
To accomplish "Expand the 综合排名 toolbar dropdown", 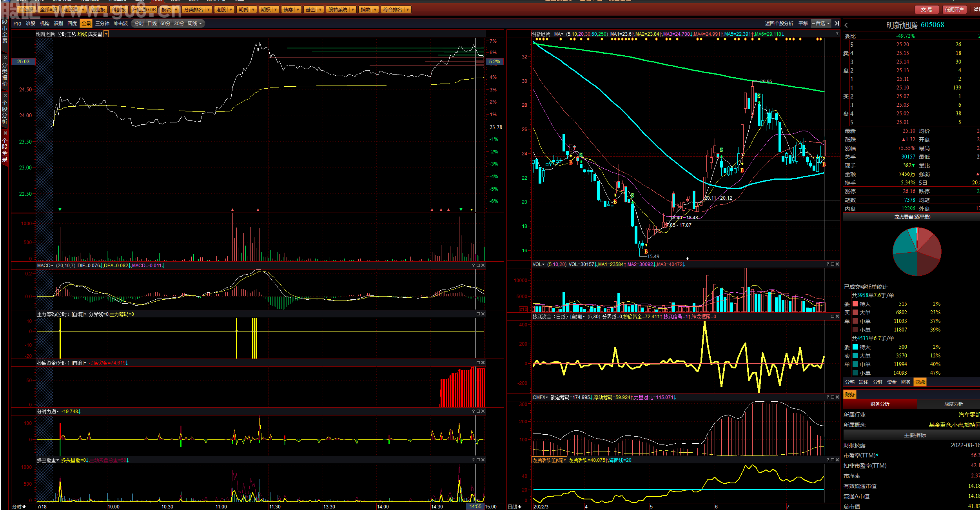I will pos(408,9).
